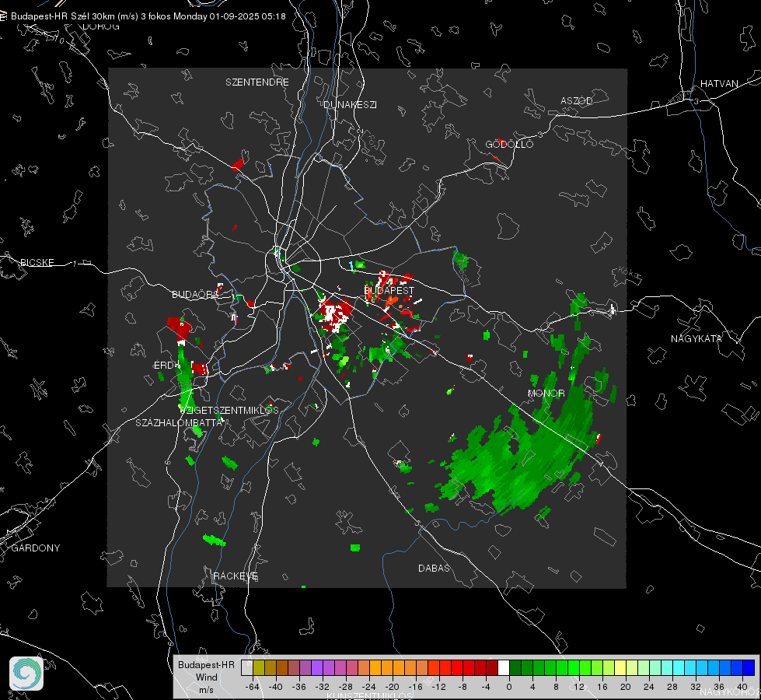Click the BICSKE city label
Screen dimensions: 761x700
[37, 263]
